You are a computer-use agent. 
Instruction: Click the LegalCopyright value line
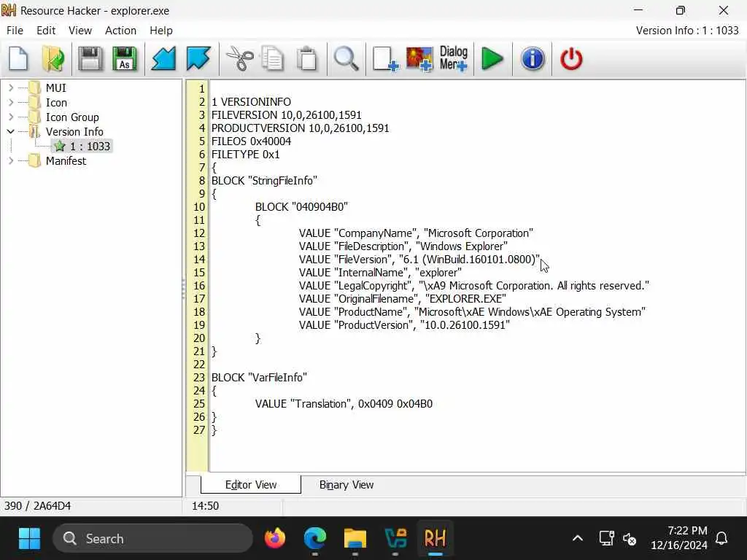click(x=474, y=286)
